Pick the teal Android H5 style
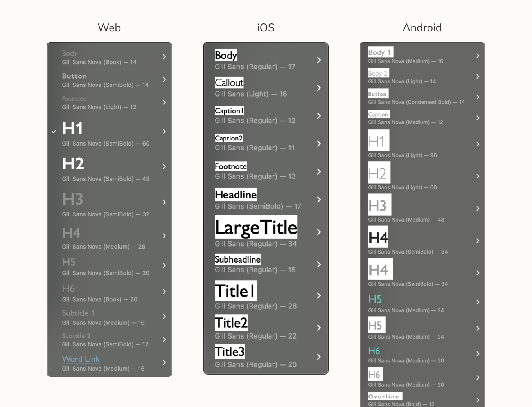532x407 pixels. (x=422, y=304)
